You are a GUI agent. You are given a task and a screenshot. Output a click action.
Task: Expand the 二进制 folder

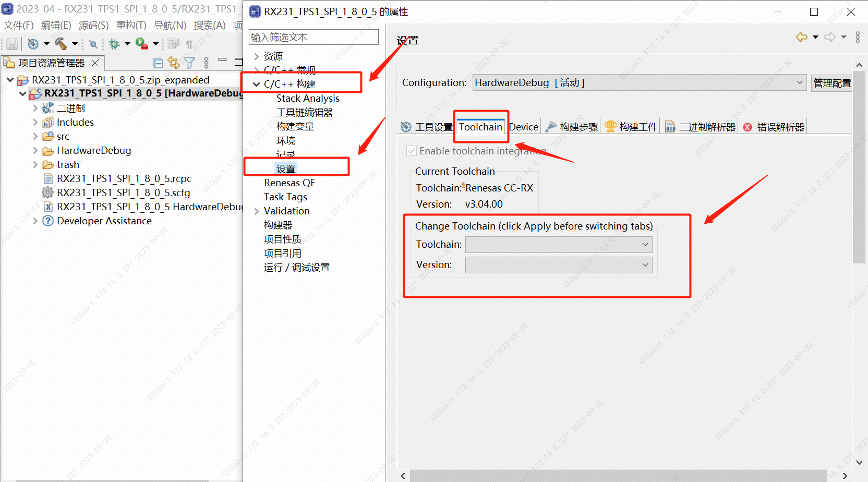[x=35, y=108]
